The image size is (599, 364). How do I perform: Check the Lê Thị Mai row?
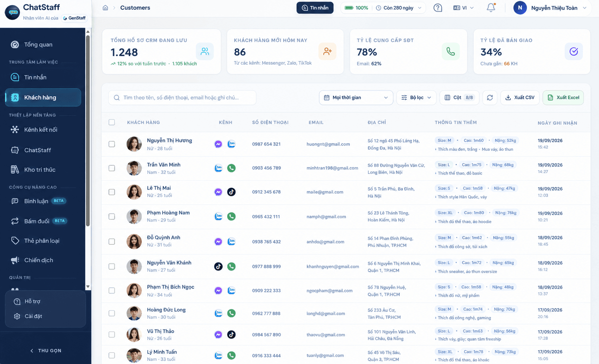112,192
